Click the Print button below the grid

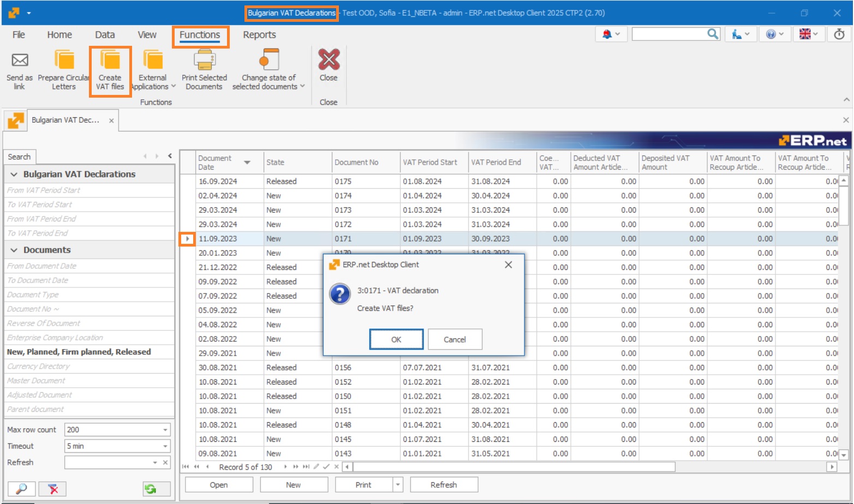363,485
